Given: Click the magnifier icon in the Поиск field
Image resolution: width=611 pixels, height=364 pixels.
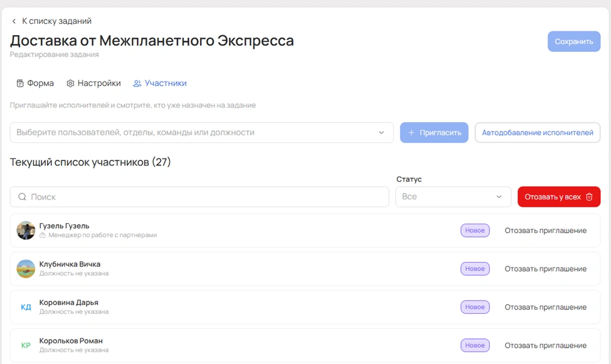Looking at the screenshot, I should (x=22, y=197).
